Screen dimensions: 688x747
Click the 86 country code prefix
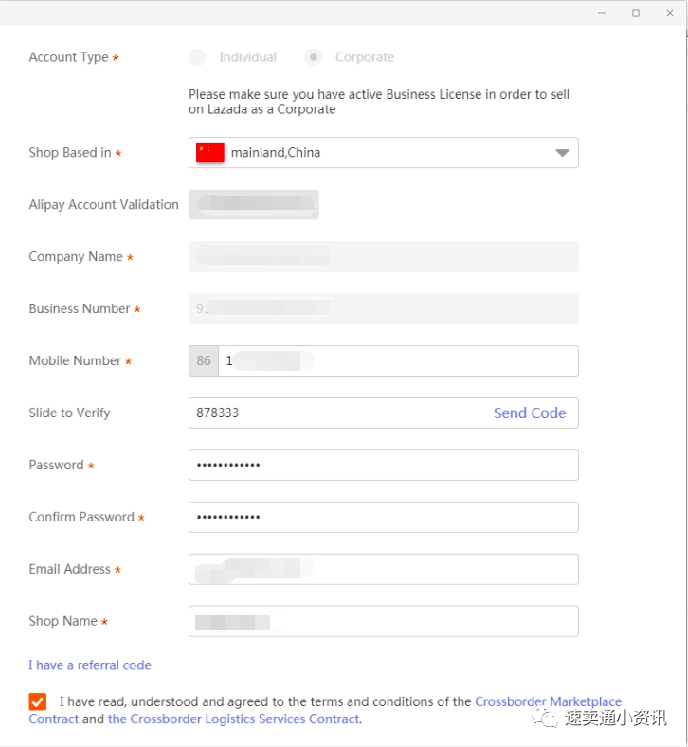[203, 361]
